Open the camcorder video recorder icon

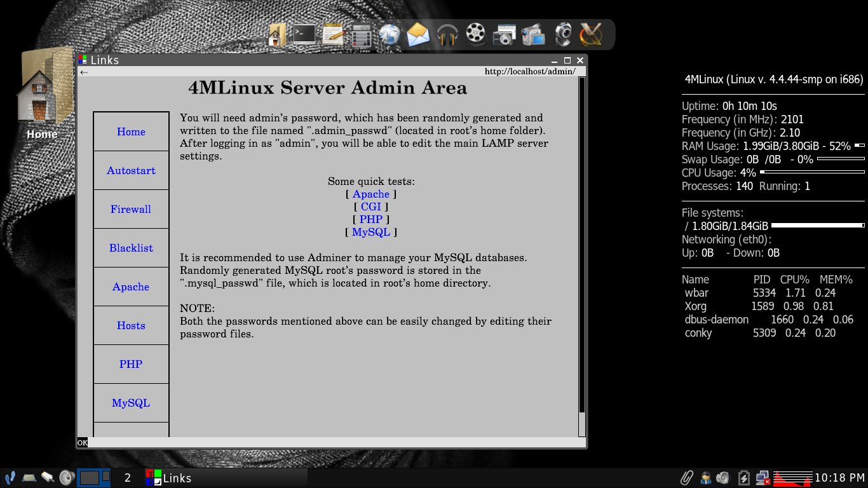point(534,34)
